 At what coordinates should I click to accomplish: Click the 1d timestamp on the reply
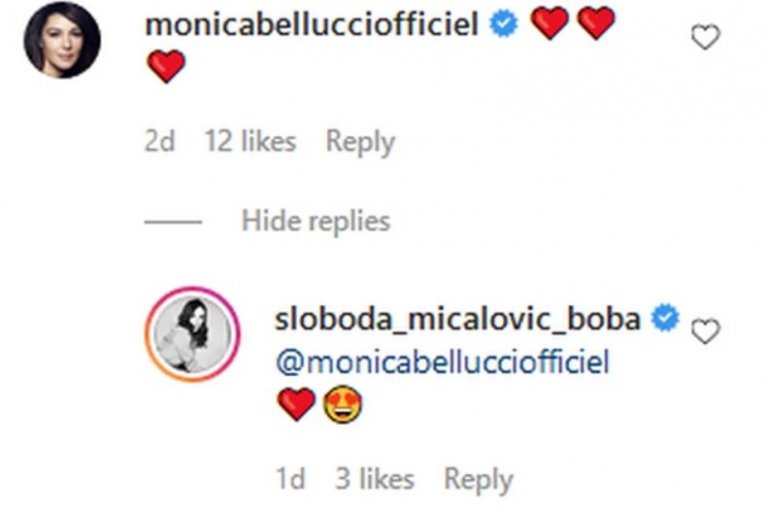[x=290, y=479]
